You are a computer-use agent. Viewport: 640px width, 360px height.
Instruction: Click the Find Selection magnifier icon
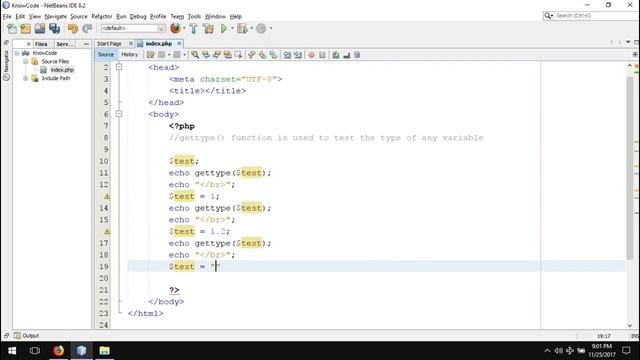tap(195, 55)
